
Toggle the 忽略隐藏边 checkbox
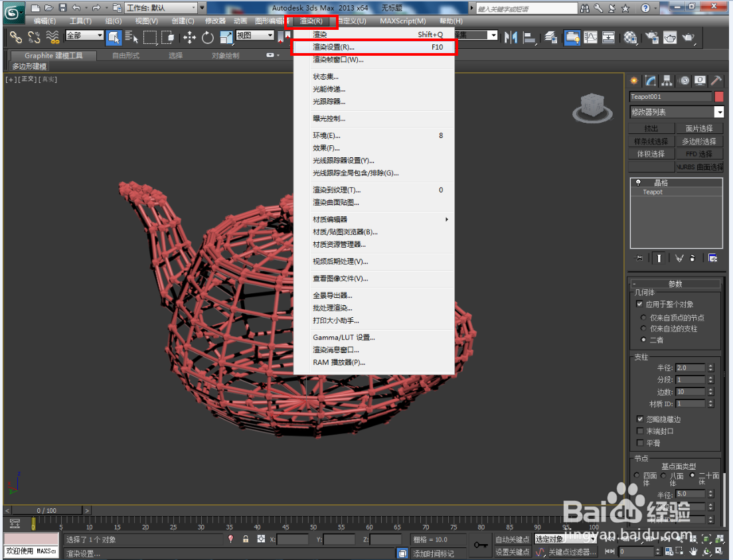click(640, 419)
